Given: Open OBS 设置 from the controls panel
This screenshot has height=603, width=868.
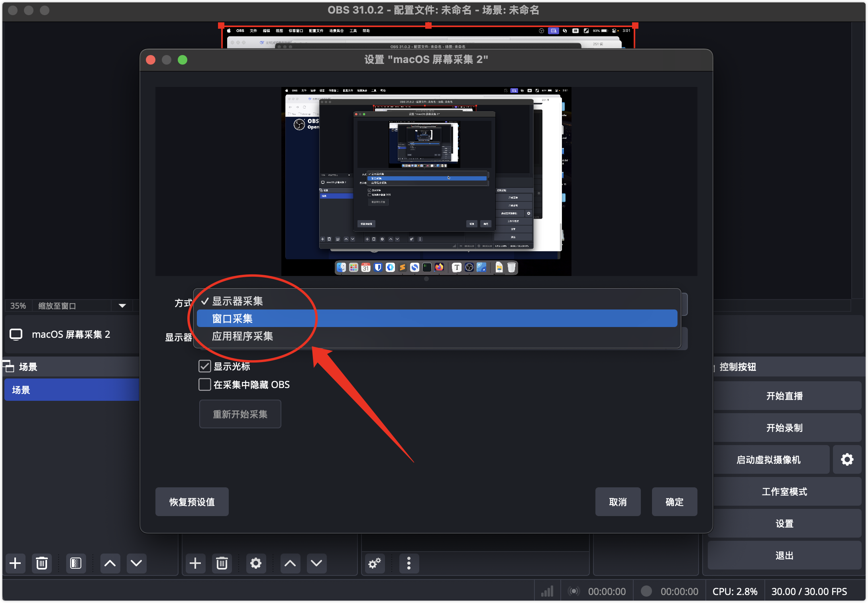Looking at the screenshot, I should [784, 523].
